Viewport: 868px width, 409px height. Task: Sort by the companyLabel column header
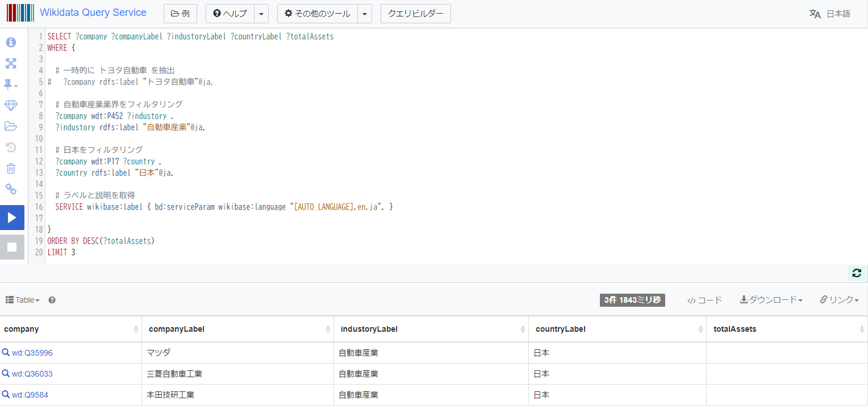click(238, 329)
